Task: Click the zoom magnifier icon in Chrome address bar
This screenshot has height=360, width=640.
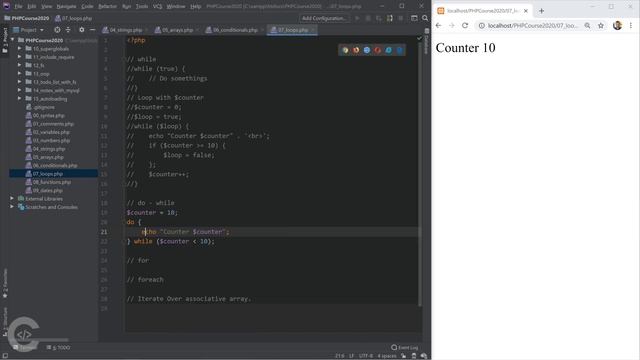Action: (x=587, y=25)
